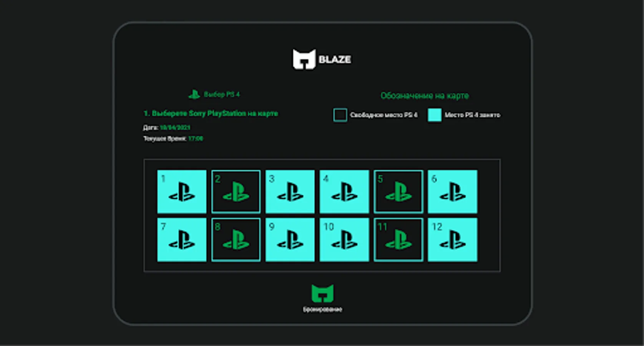Viewport: 644px width, 346px height.
Task: Choose free PS4 station number 11
Action: click(398, 240)
